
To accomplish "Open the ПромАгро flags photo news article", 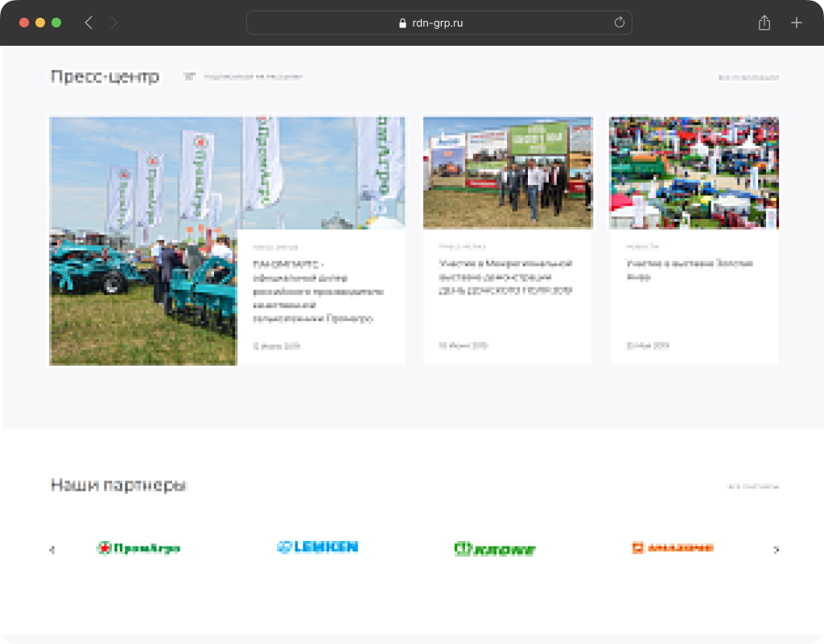I will tap(143, 242).
